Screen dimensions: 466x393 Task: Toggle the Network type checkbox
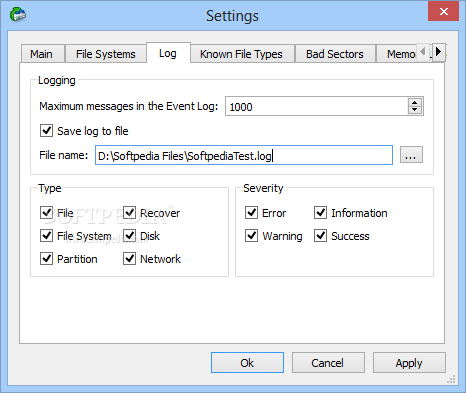[129, 259]
